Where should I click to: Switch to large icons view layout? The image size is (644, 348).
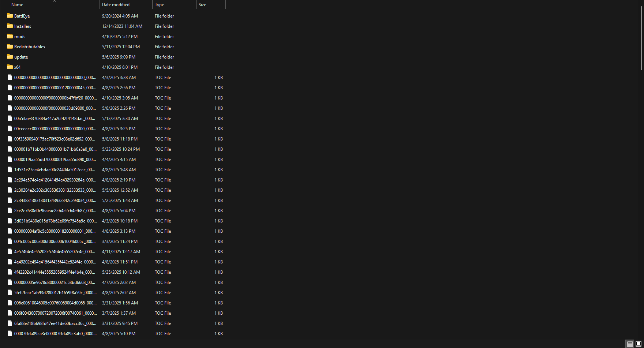point(638,344)
